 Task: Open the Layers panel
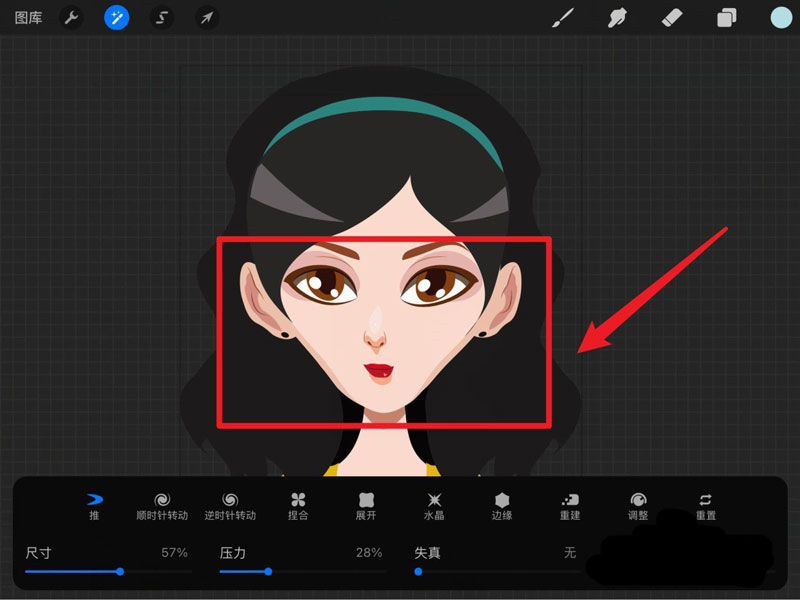[x=726, y=16]
